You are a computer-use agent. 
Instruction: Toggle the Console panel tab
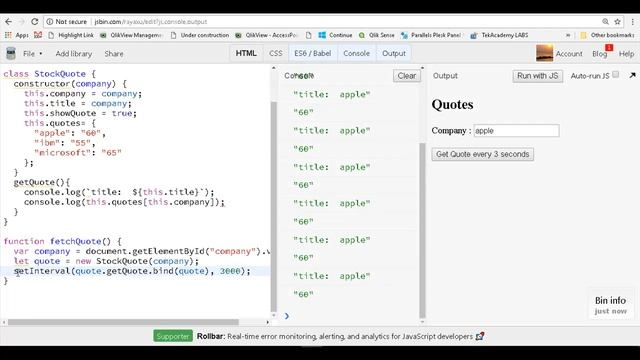coord(356,53)
